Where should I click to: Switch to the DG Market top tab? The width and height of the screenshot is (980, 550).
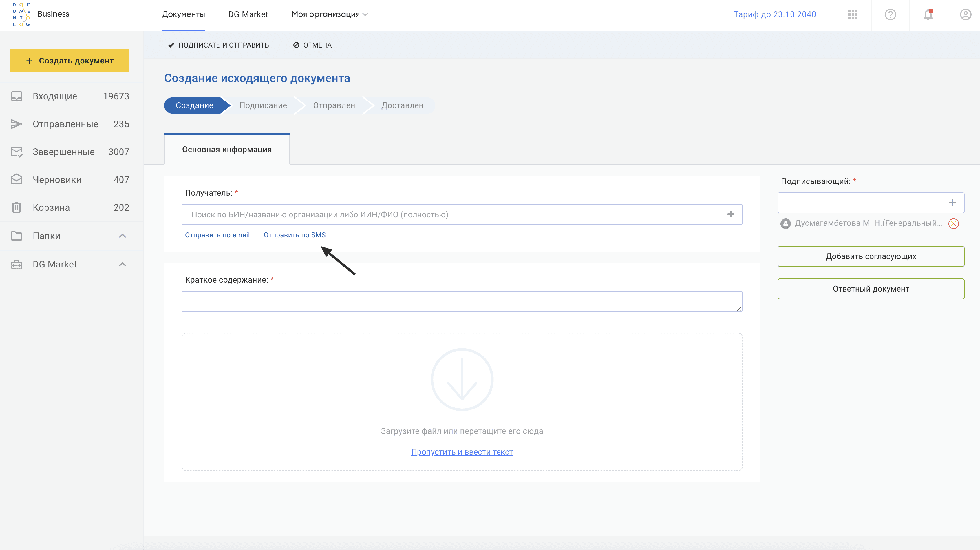click(248, 14)
